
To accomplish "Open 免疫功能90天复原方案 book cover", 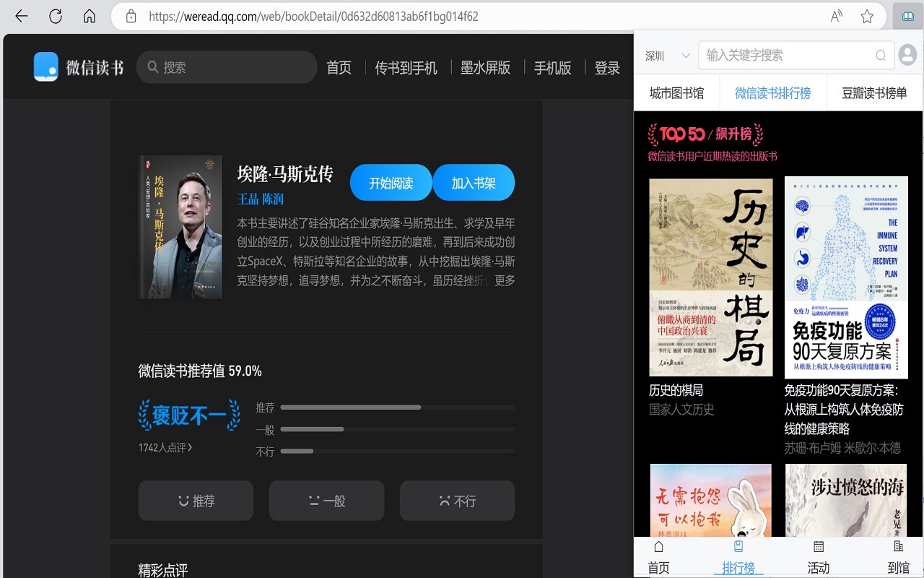I will coord(846,277).
